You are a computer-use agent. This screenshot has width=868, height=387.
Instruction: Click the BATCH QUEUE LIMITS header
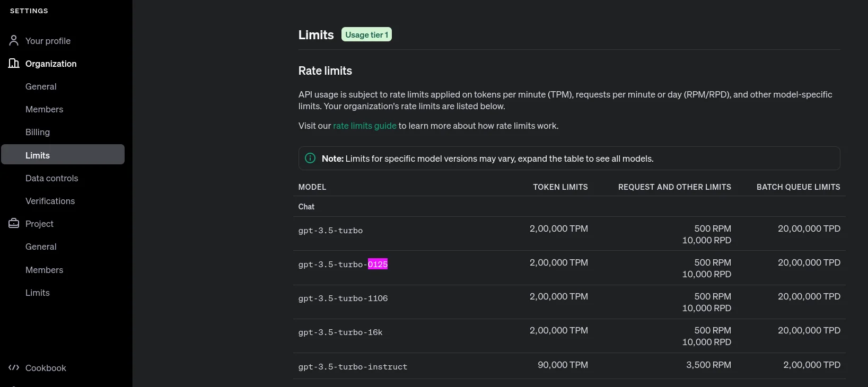[798, 187]
